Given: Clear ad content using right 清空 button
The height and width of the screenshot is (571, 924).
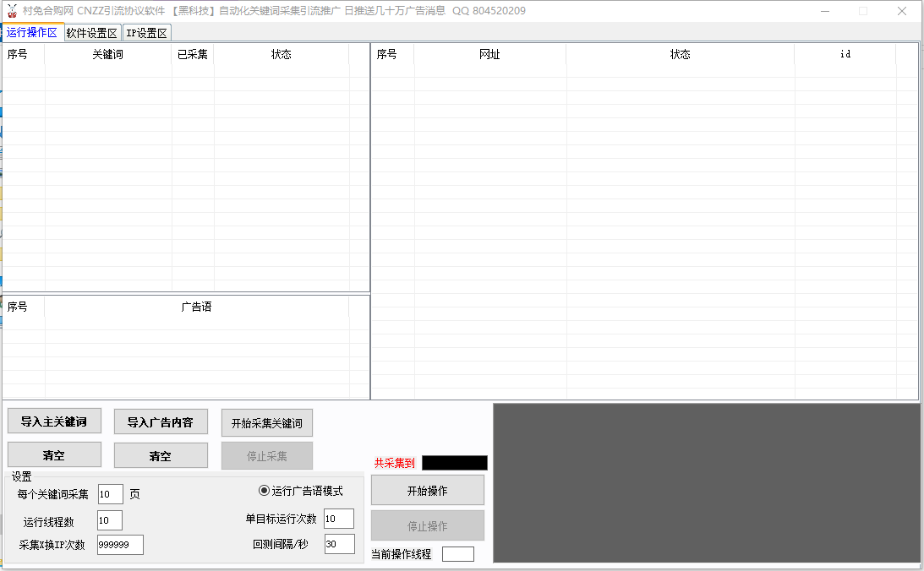Looking at the screenshot, I should [161, 456].
